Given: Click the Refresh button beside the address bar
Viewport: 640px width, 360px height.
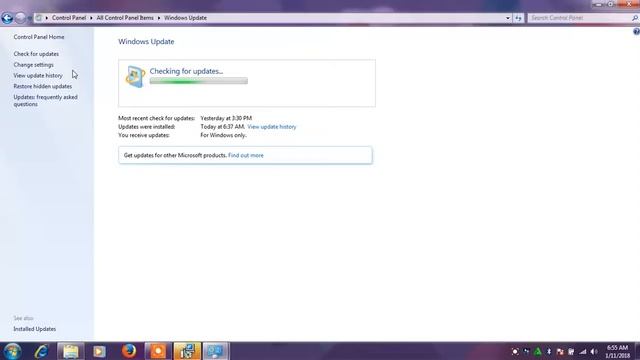Looking at the screenshot, I should [518, 18].
